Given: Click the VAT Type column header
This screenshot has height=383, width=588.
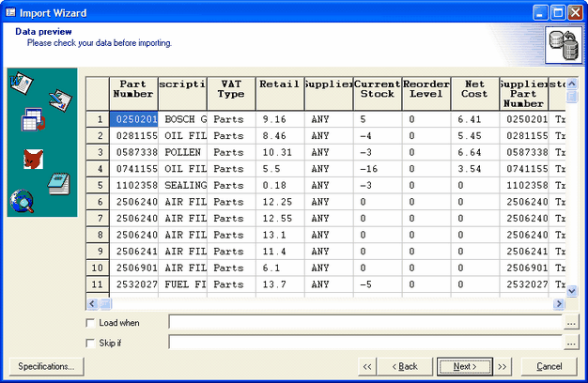Looking at the screenshot, I should point(231,94).
